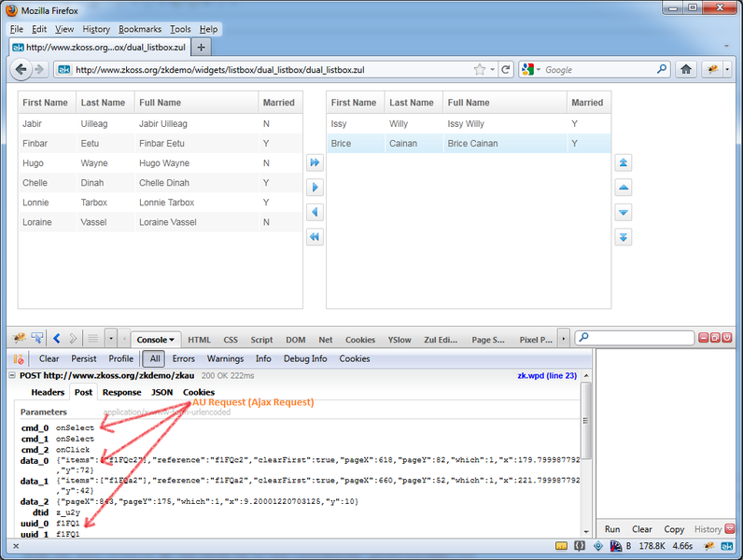Select the Issy Willy row
Image resolution: width=743 pixels, height=560 pixels.
click(469, 123)
